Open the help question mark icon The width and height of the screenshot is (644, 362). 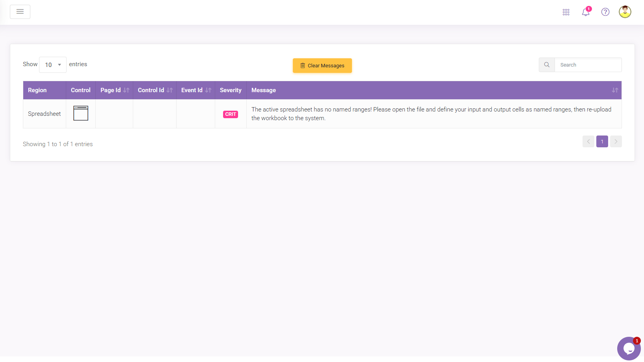tap(605, 12)
